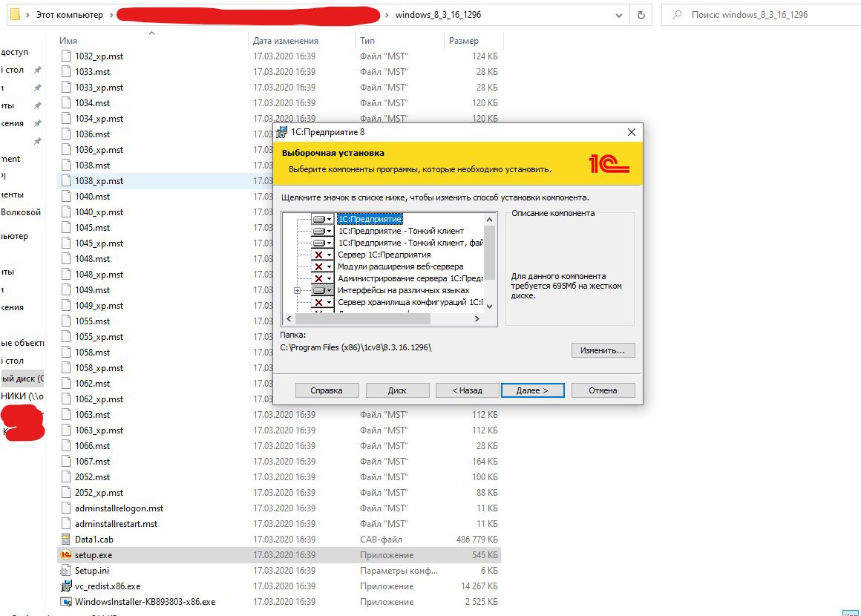Click the component list scroll-up arrow
This screenshot has width=861, height=616.
[x=490, y=220]
